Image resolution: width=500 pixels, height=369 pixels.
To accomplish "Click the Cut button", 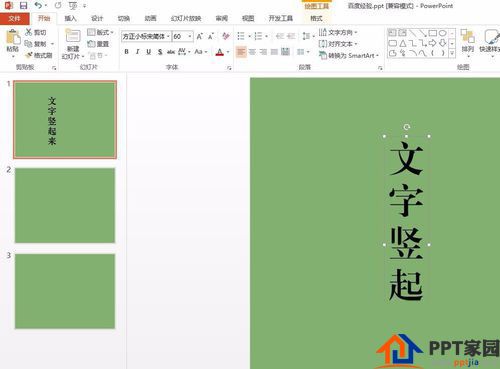I will [x=35, y=32].
